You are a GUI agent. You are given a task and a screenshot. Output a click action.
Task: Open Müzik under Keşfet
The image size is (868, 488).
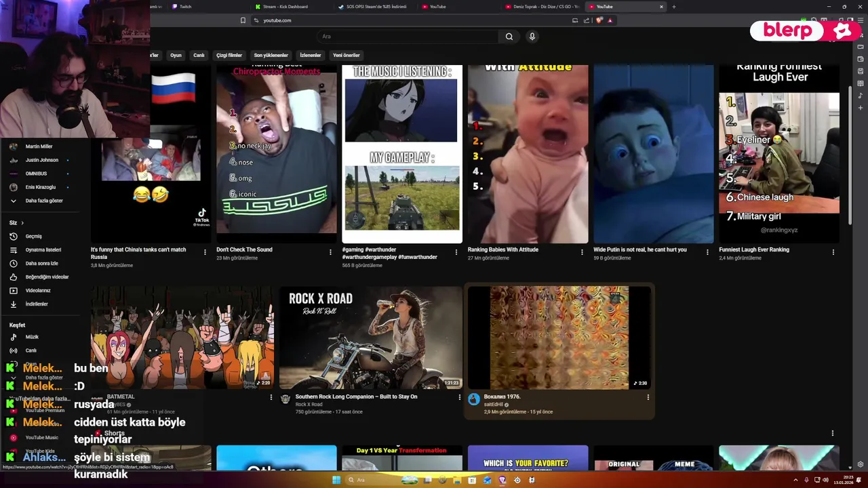click(x=32, y=337)
